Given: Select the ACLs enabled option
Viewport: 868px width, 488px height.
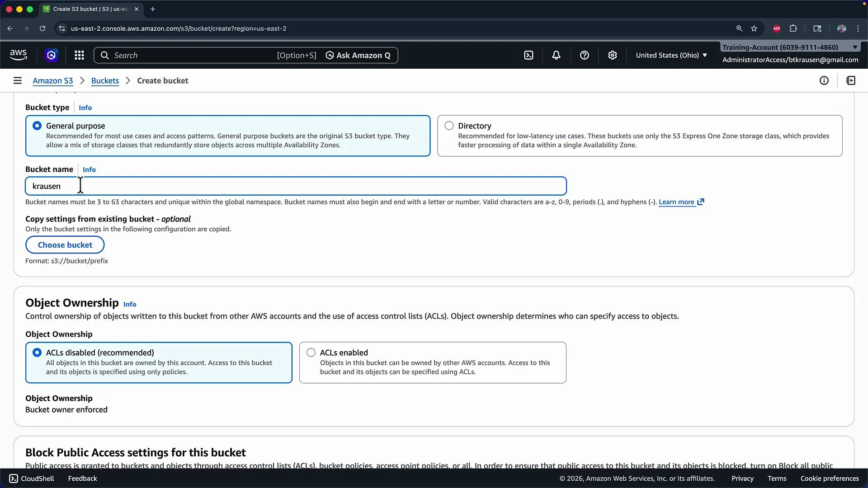Looking at the screenshot, I should [x=433, y=362].
